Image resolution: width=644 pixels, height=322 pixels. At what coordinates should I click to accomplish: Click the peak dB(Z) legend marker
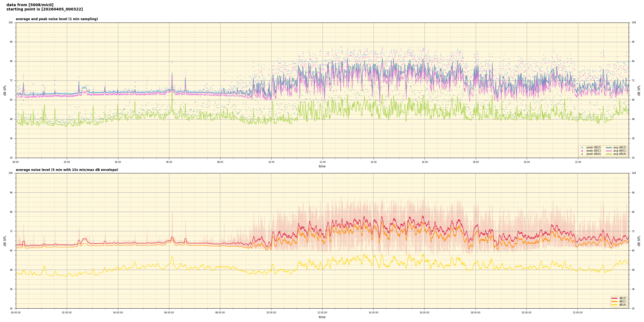point(582,148)
